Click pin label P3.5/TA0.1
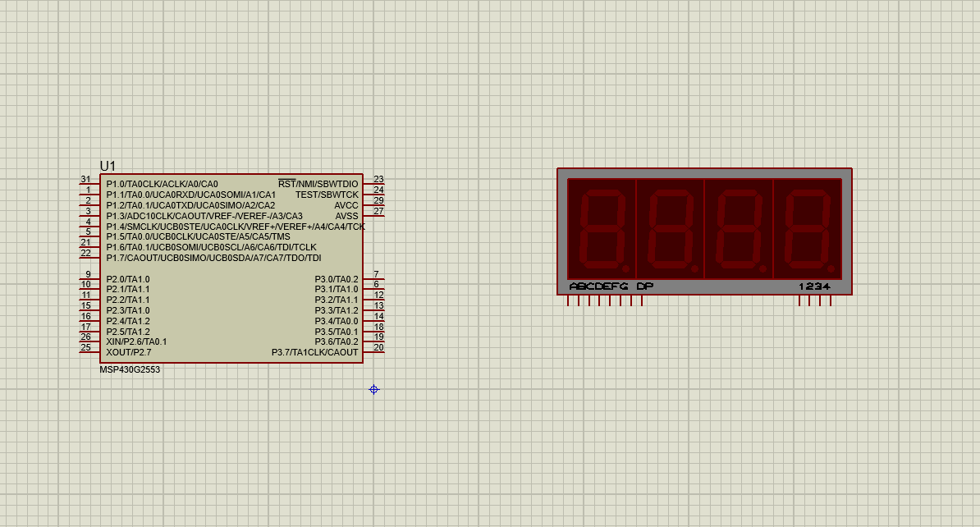This screenshot has height=527, width=980. [x=337, y=332]
